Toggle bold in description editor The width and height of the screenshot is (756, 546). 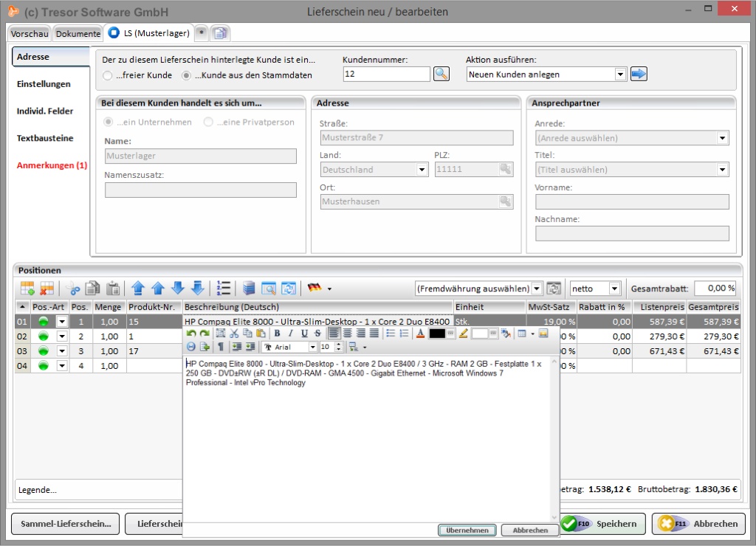(x=278, y=334)
